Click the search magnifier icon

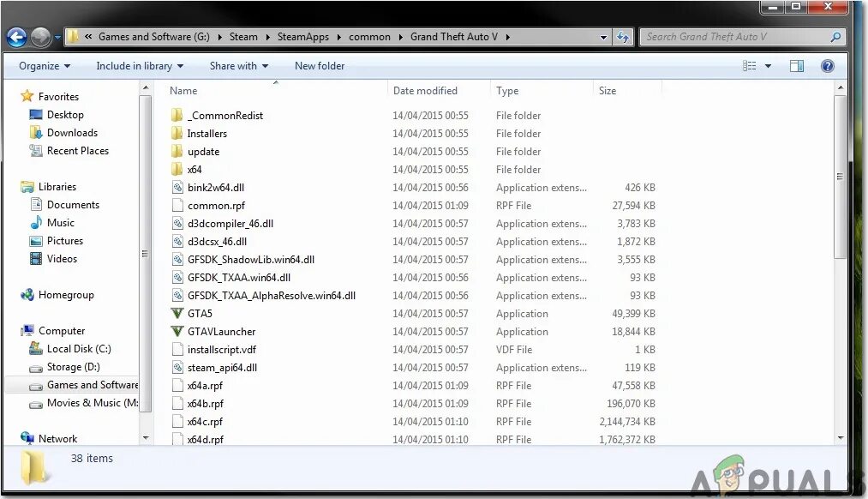(x=836, y=37)
